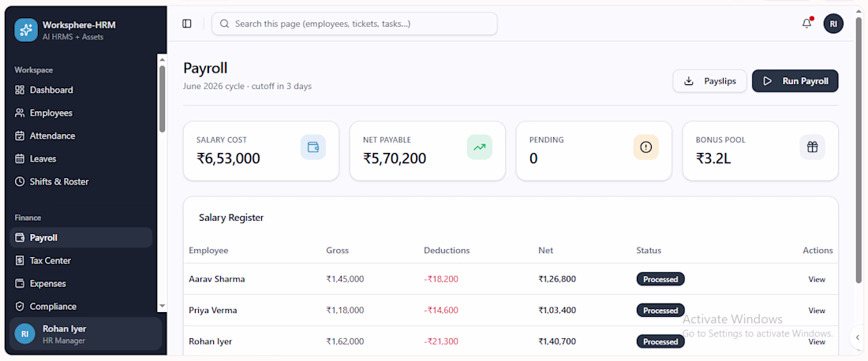868x361 pixels.
Task: Start the Run Payroll action
Action: click(x=795, y=81)
